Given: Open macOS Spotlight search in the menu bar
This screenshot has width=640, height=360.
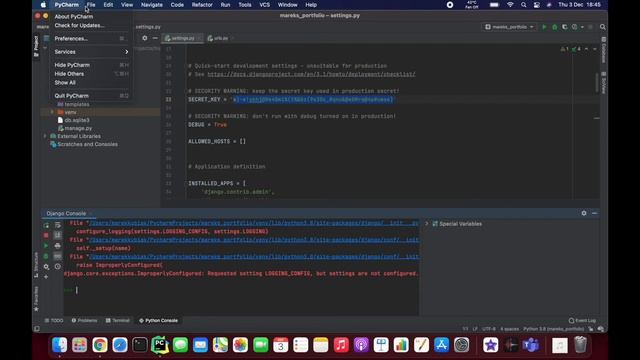Looking at the screenshot, I should (x=523, y=5).
